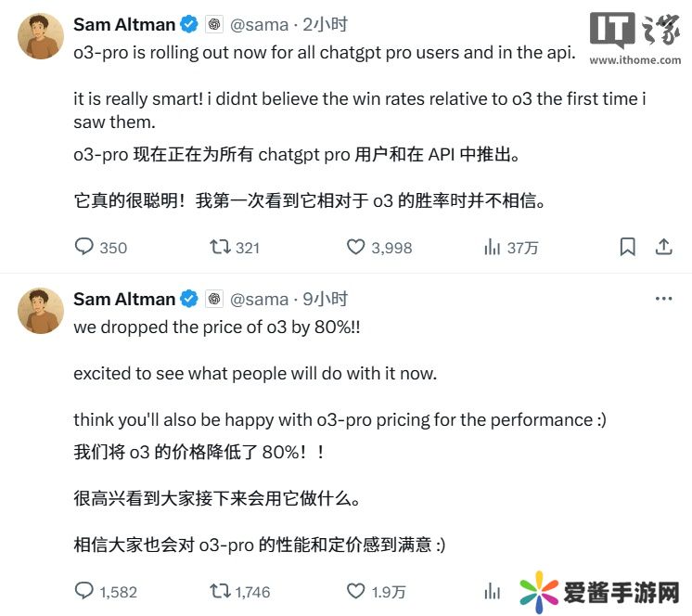Click the OpenAI affiliation badge in first tweet
The image size is (692, 616).
(214, 24)
